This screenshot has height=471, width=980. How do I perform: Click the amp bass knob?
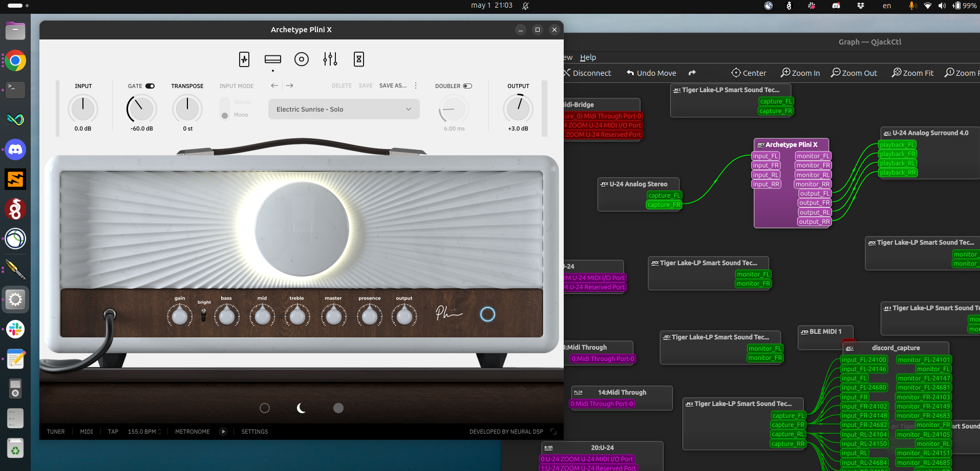click(226, 316)
